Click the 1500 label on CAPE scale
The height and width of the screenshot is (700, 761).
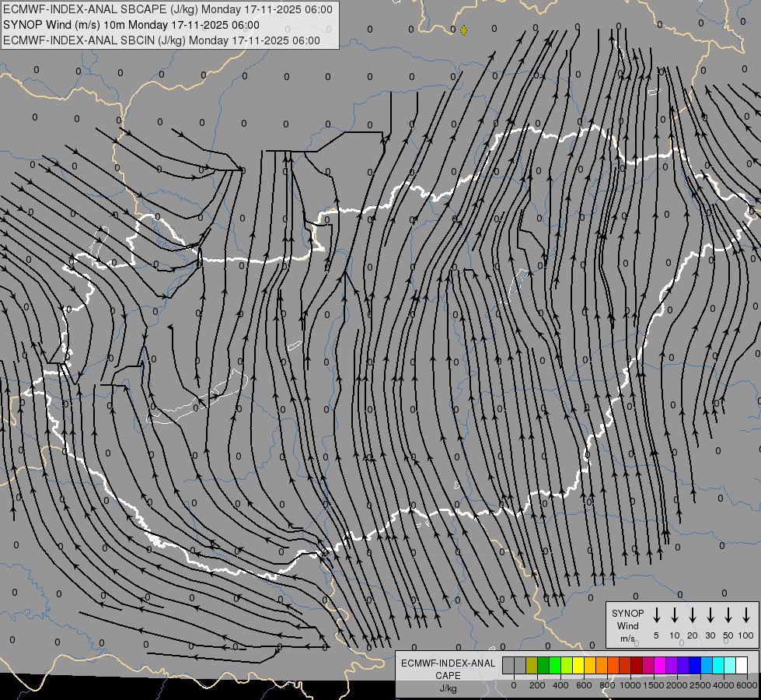click(654, 685)
